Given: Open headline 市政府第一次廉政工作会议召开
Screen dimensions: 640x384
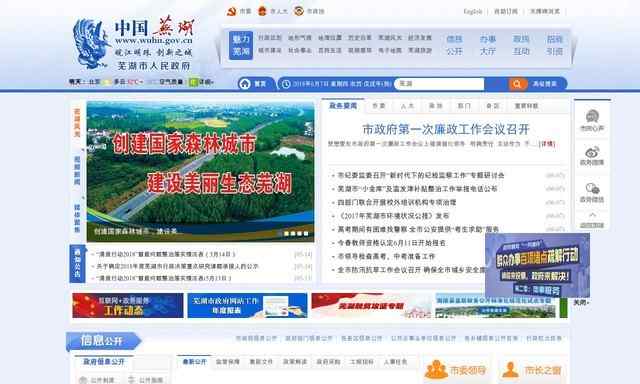Looking at the screenshot, I should 446,129.
